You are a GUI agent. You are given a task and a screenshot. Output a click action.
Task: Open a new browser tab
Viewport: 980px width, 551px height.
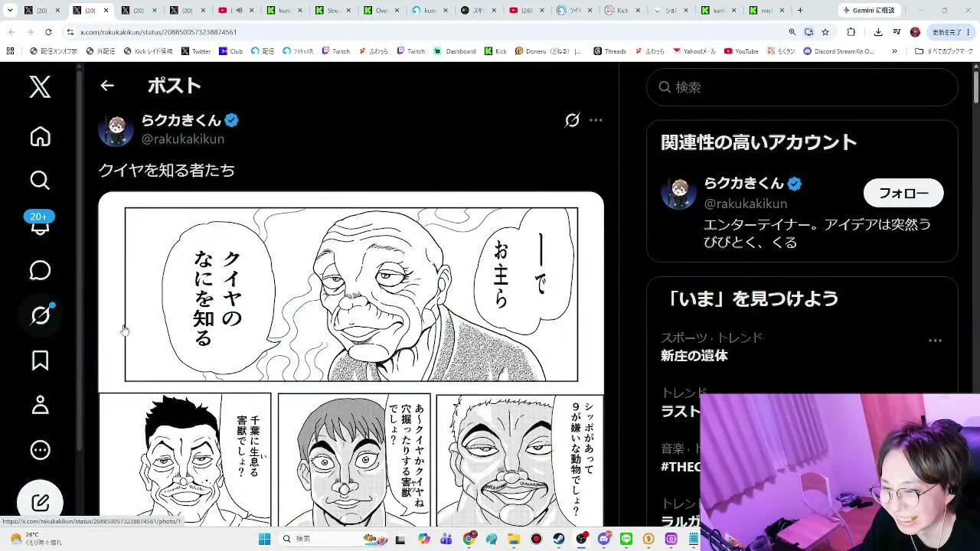coord(800,11)
